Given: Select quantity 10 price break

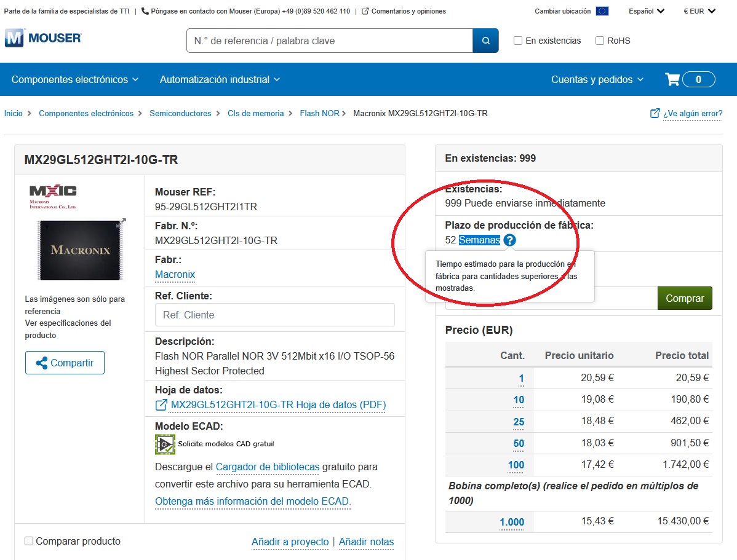Looking at the screenshot, I should tap(519, 400).
